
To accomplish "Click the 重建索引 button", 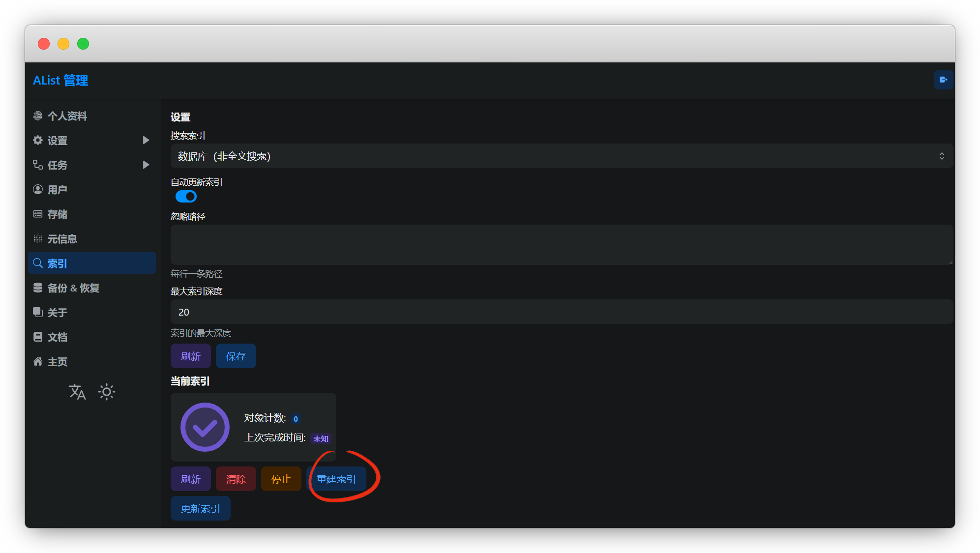I will pyautogui.click(x=336, y=479).
